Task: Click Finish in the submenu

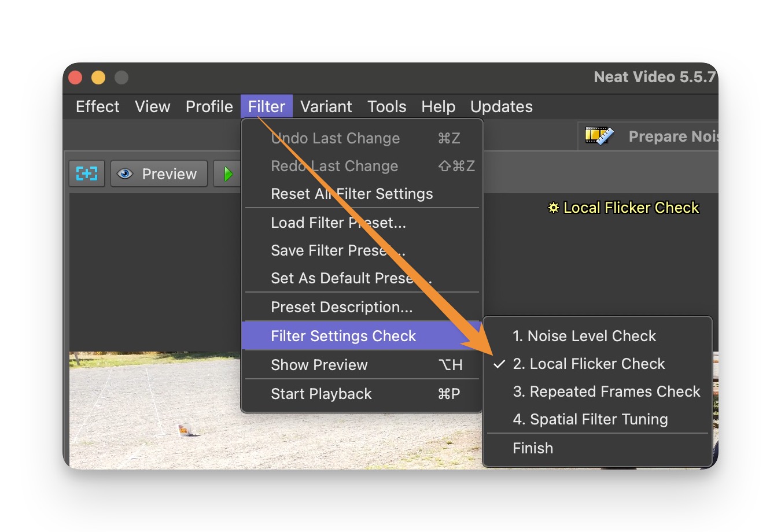Action: tap(533, 448)
